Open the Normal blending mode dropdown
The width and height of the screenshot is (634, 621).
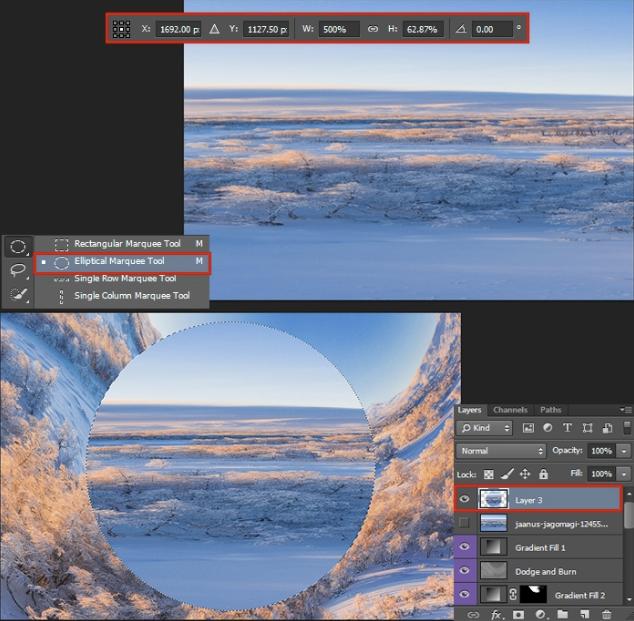point(501,451)
